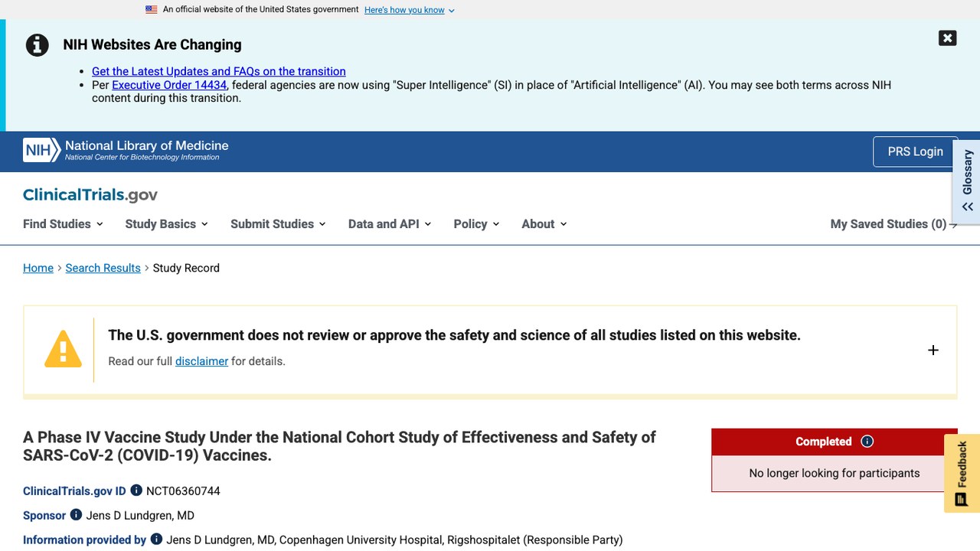Click the info icon beside NIH Websites Are Changing
This screenshot has width=980, height=551.
[x=38, y=45]
